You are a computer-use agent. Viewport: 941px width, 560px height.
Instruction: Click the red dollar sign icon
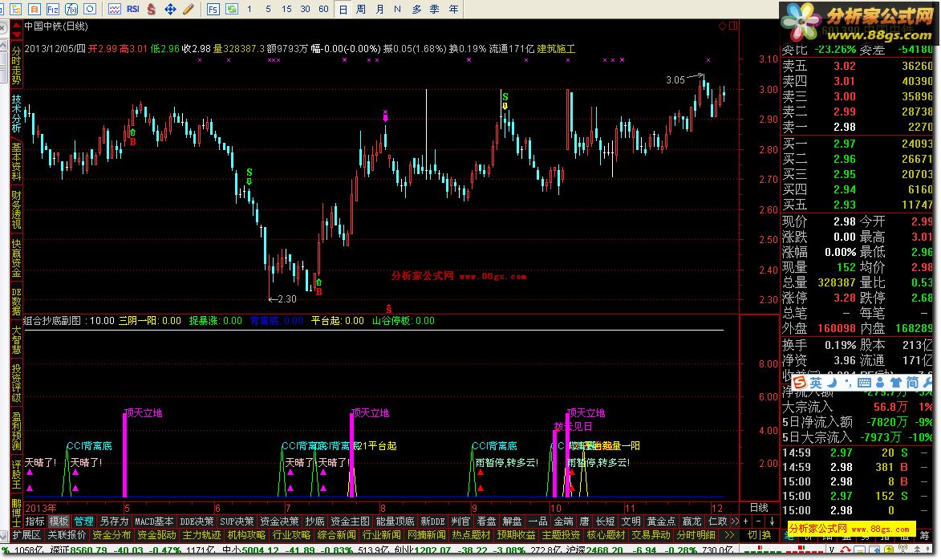tap(152, 9)
